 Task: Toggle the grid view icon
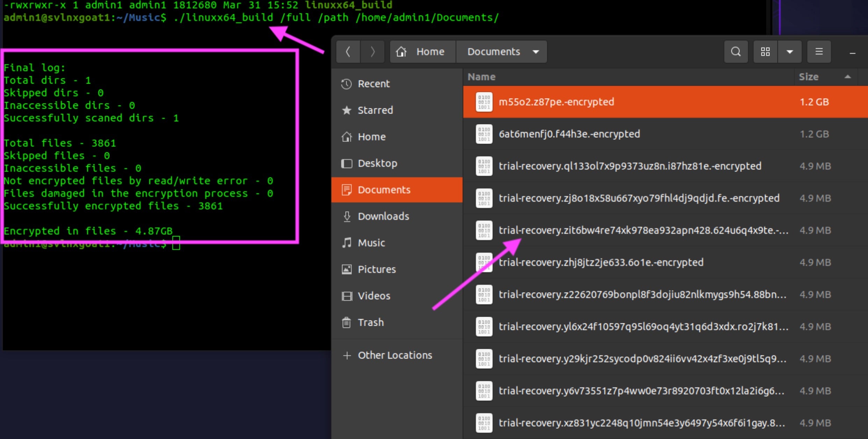point(765,52)
